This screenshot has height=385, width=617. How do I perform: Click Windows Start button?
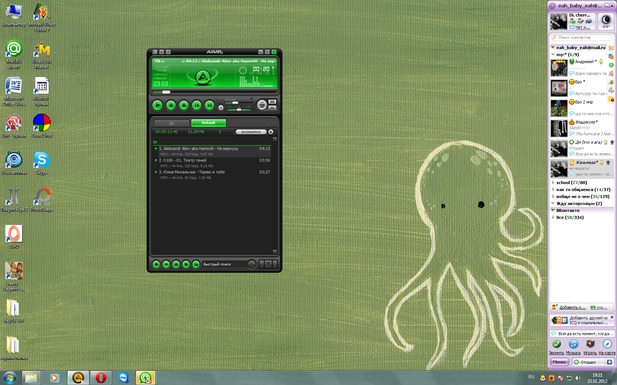[x=9, y=378]
